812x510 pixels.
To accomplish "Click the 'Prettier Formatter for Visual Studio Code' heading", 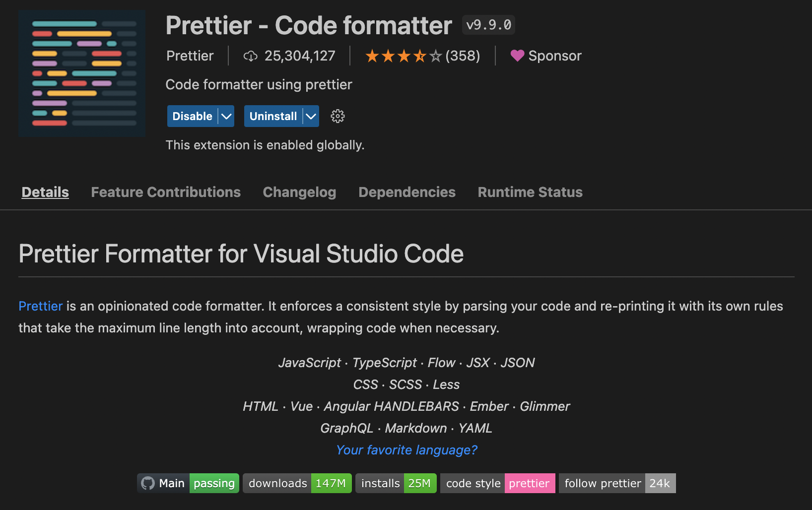I will click(241, 254).
